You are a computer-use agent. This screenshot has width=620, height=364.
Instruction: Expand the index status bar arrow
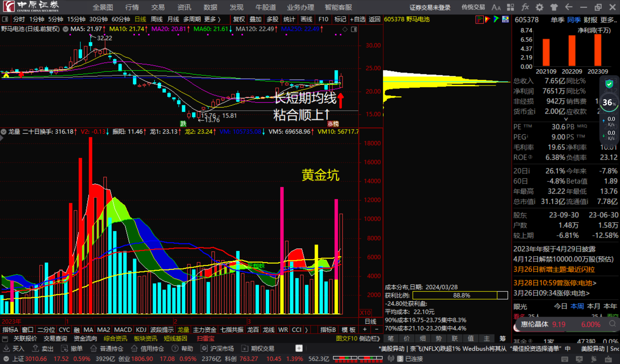pos(6,359)
